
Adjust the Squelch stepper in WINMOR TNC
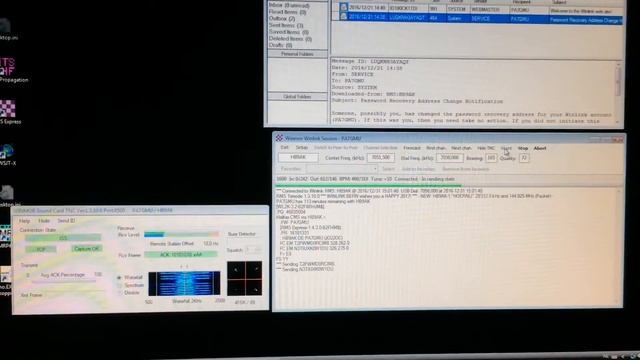(253, 250)
